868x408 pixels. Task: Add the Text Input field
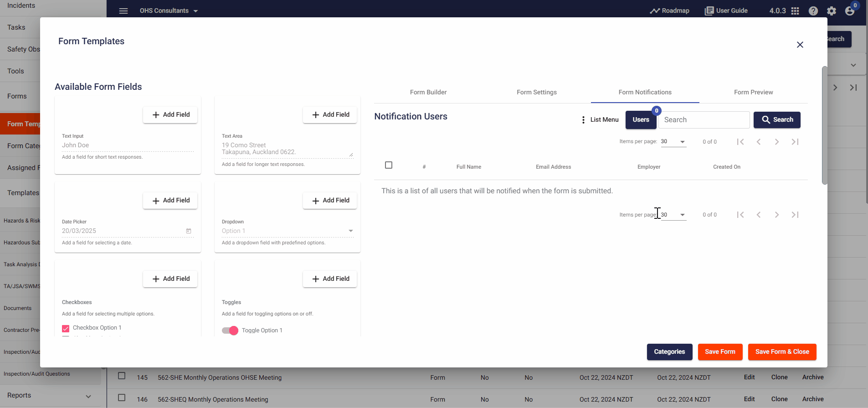pyautogui.click(x=170, y=115)
